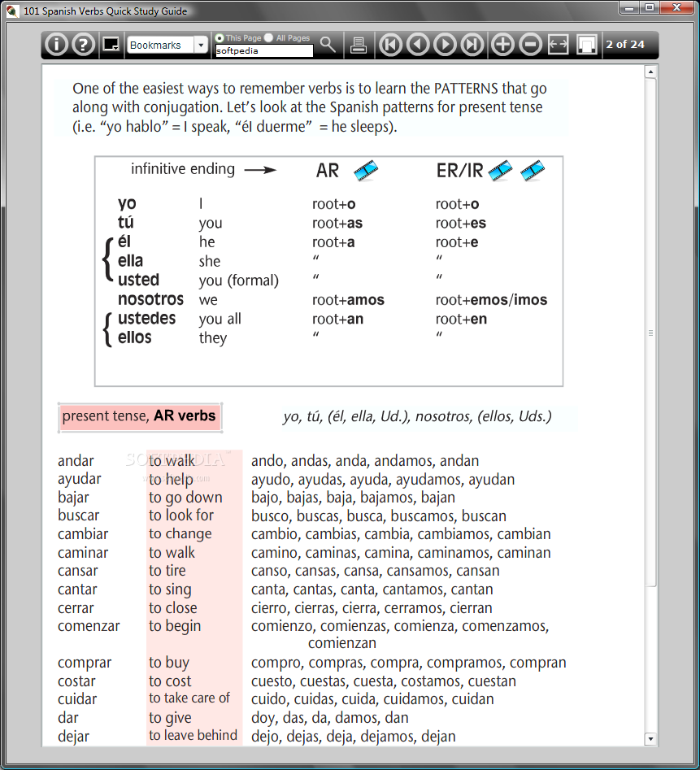Click the verb 'comenzar'
The width and height of the screenshot is (700, 770).
(89, 626)
